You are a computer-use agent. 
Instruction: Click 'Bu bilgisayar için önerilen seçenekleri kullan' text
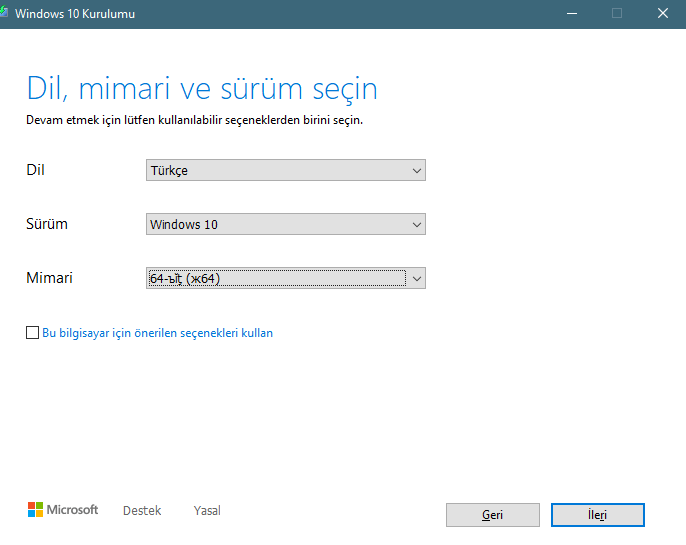[x=158, y=333]
